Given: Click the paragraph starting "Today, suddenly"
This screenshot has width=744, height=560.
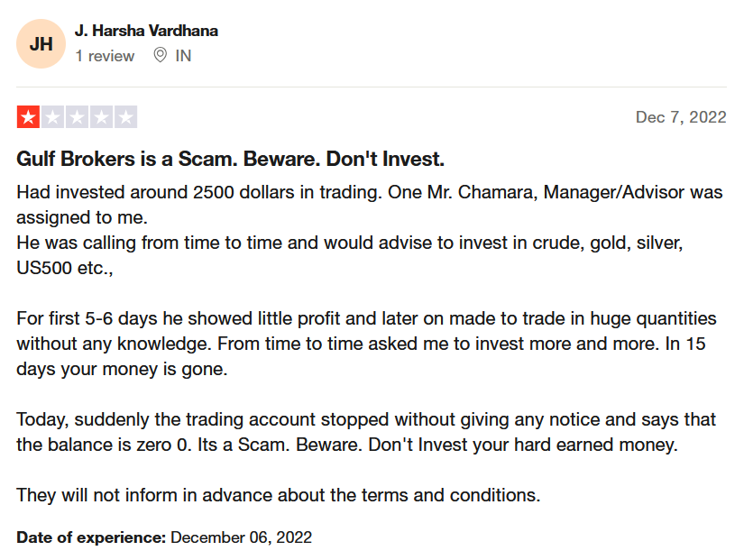Looking at the screenshot, I should [x=366, y=432].
